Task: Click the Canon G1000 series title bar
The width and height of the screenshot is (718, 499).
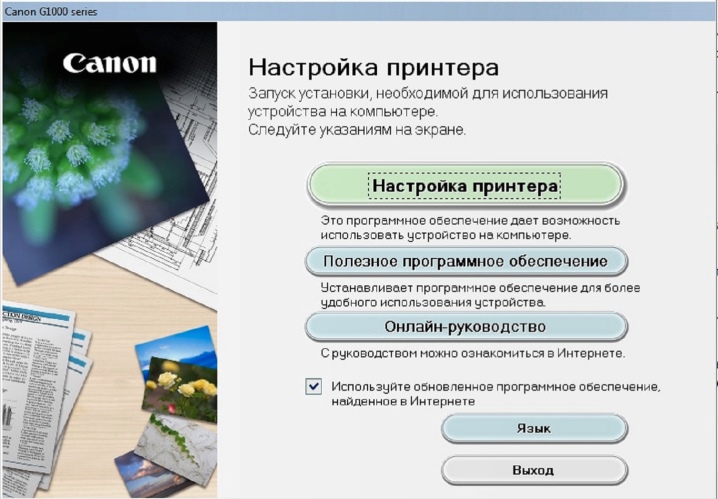Action: click(359, 11)
